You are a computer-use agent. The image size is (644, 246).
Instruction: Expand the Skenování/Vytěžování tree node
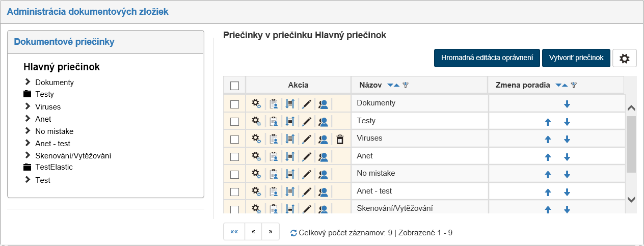tap(28, 155)
